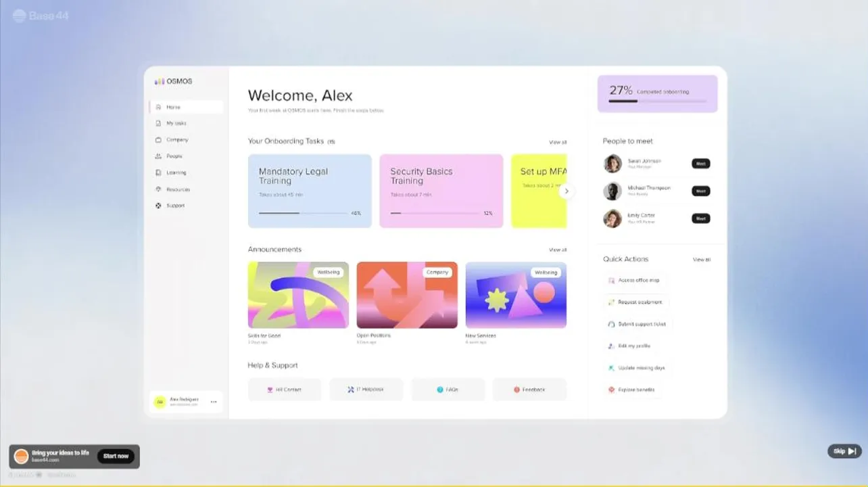This screenshot has width=868, height=487.
Task: Click the Support lifebuoy icon
Action: [158, 206]
